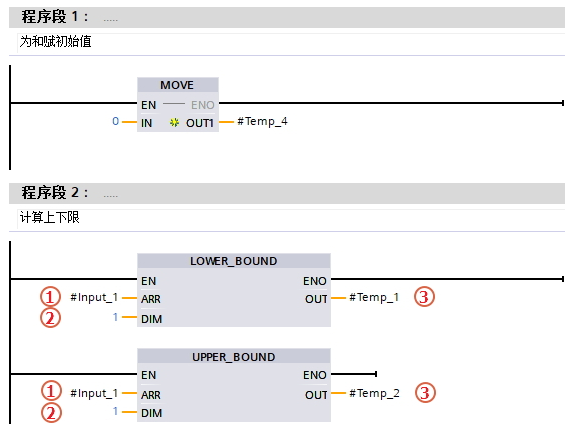Click the #Temp_2 output operand
Viewport: 574px width, 431px height.
tap(374, 393)
